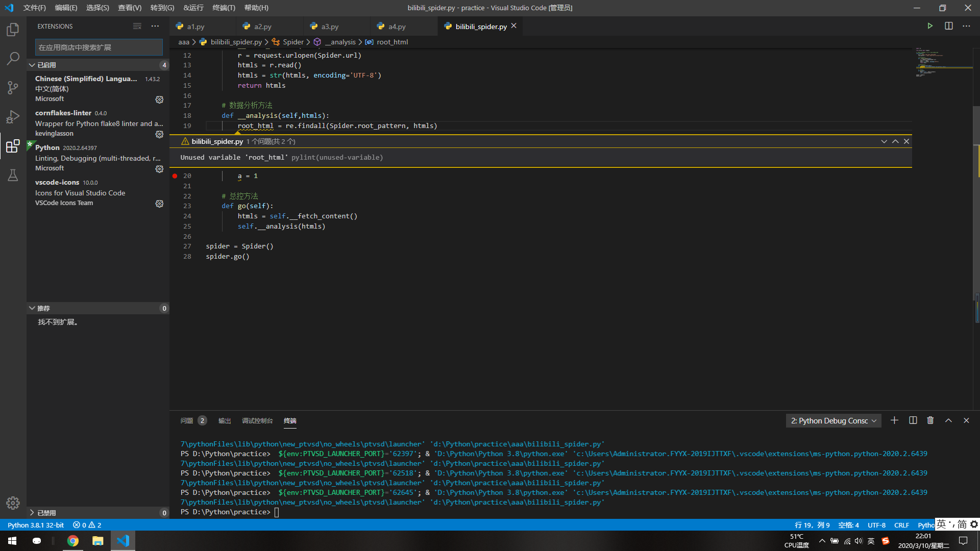Manage Python extension gear icon
This screenshot has width=980, height=551.
(x=159, y=169)
